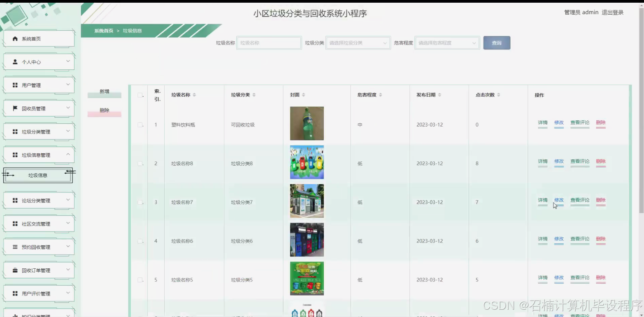The height and width of the screenshot is (317, 644).
Task: Sort by the 危害程度 column sort icon
Action: pos(380,95)
